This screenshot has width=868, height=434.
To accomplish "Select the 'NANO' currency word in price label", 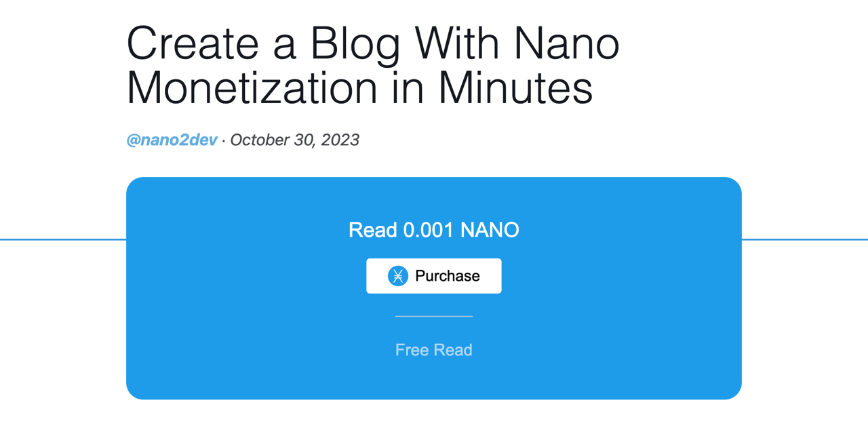I will 490,230.
